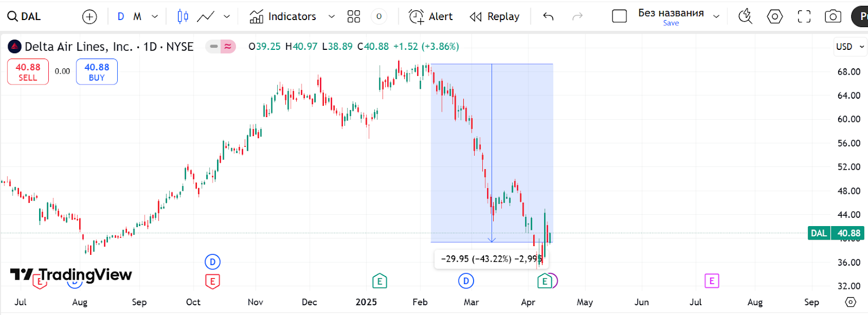Image resolution: width=868 pixels, height=315 pixels.
Task: Click the change value +1.52 (+3.86%)
Action: point(426,47)
